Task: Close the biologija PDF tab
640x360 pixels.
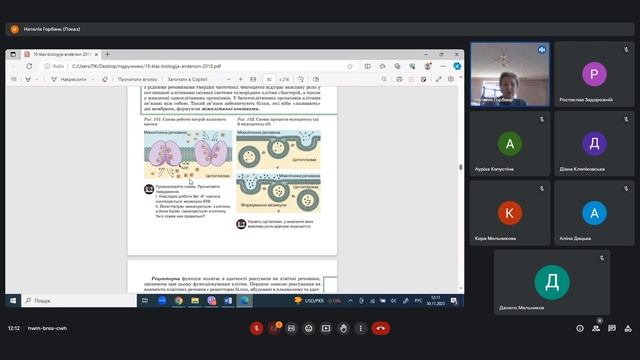Action: (x=97, y=54)
